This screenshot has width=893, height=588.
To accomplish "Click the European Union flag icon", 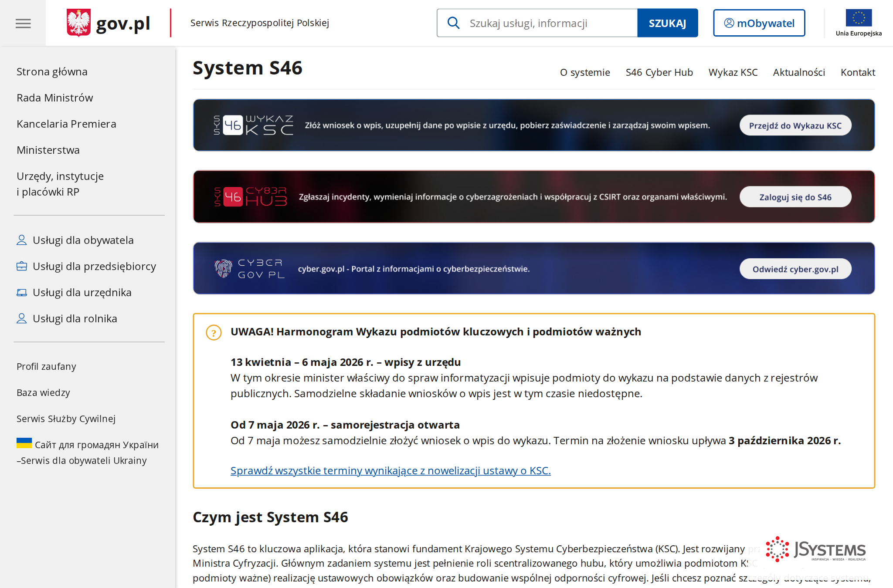I will (x=859, y=18).
